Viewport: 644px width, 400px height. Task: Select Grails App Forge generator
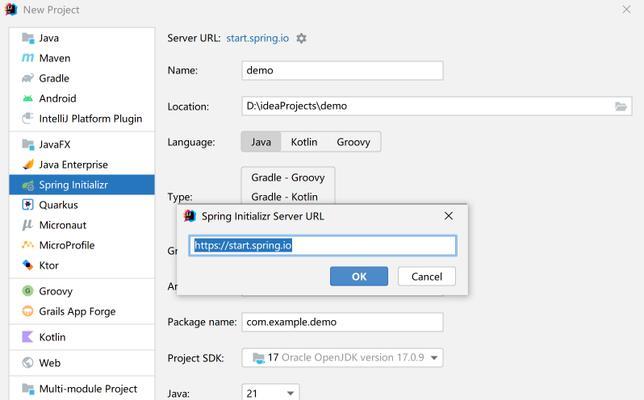click(x=82, y=311)
